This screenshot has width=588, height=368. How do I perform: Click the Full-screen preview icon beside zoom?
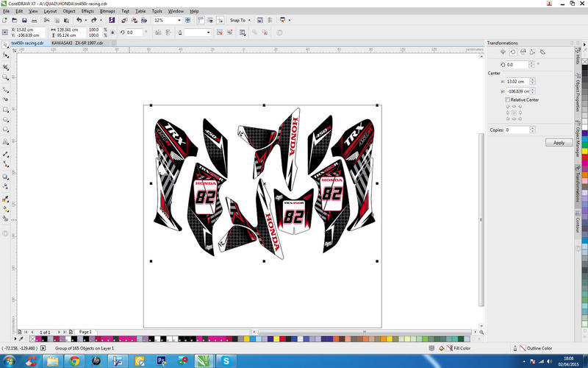[x=188, y=21]
